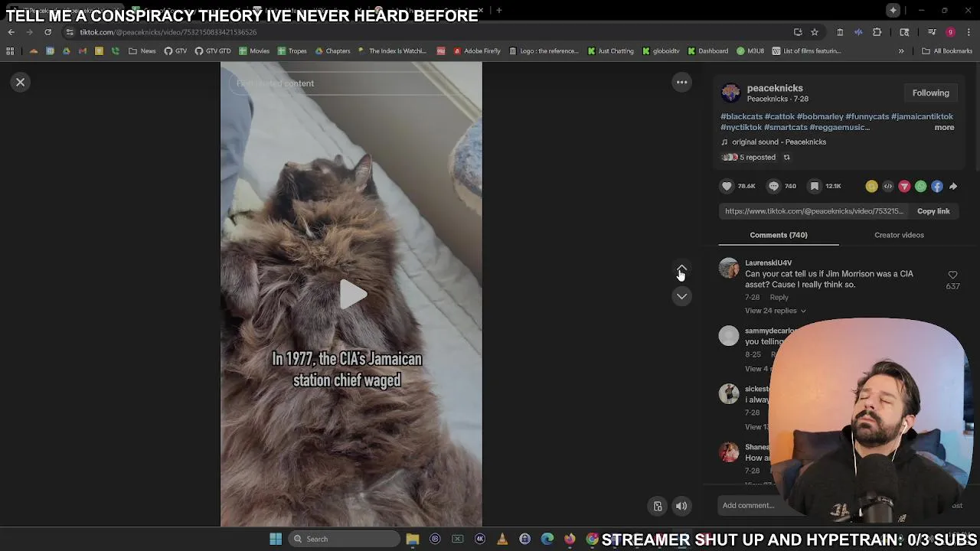
Task: Open the All Bookmarks folder
Action: pyautogui.click(x=947, y=51)
